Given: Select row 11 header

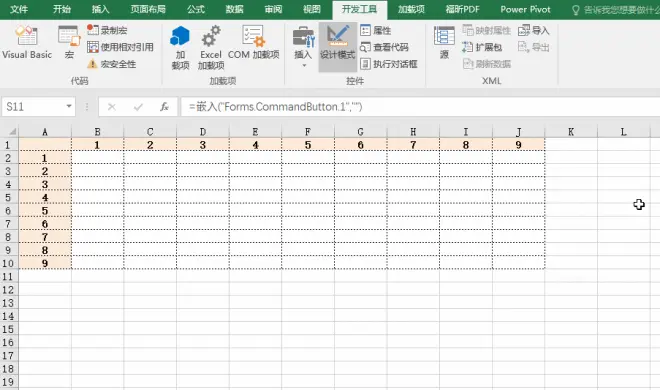Looking at the screenshot, I should [x=9, y=276].
